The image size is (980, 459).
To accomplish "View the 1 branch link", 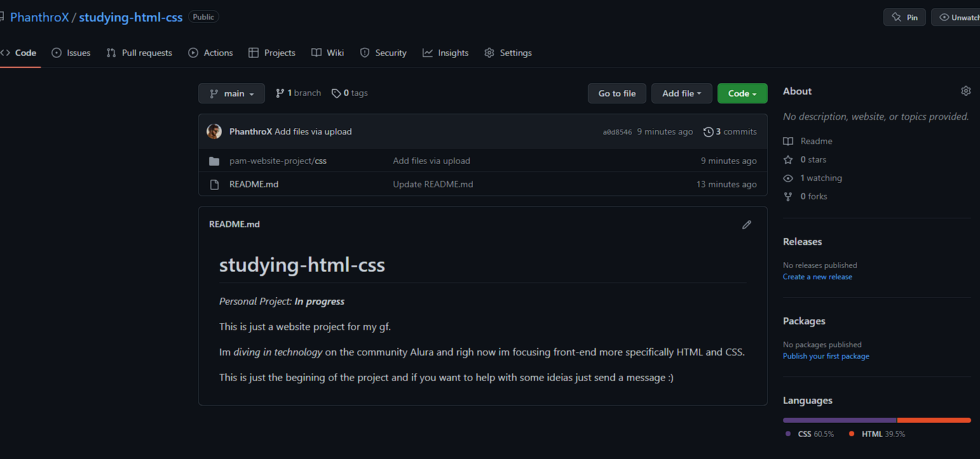I will pyautogui.click(x=298, y=93).
